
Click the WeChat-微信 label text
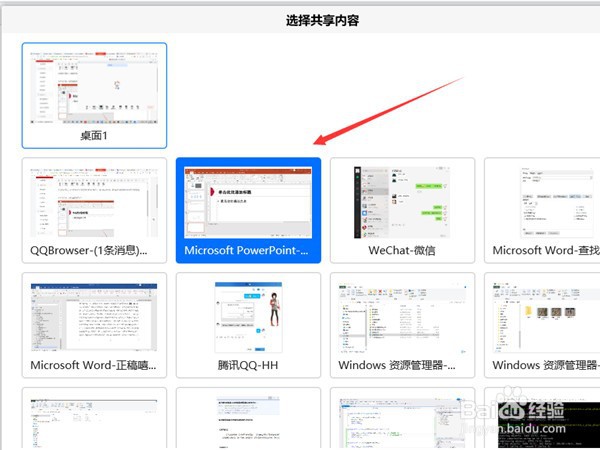click(402, 250)
